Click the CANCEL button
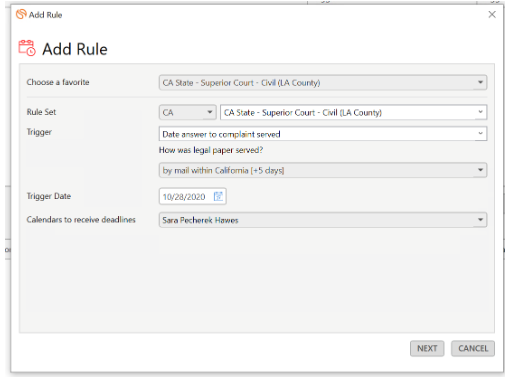 [x=473, y=348]
